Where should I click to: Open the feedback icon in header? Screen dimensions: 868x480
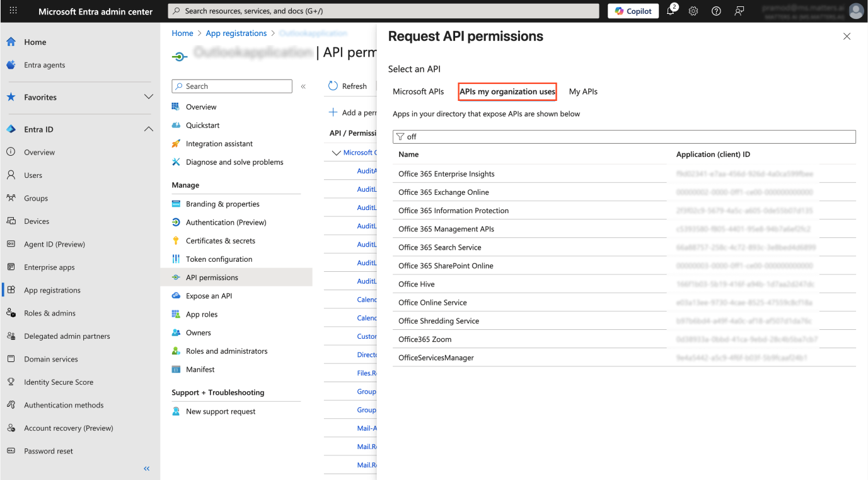pyautogui.click(x=739, y=11)
